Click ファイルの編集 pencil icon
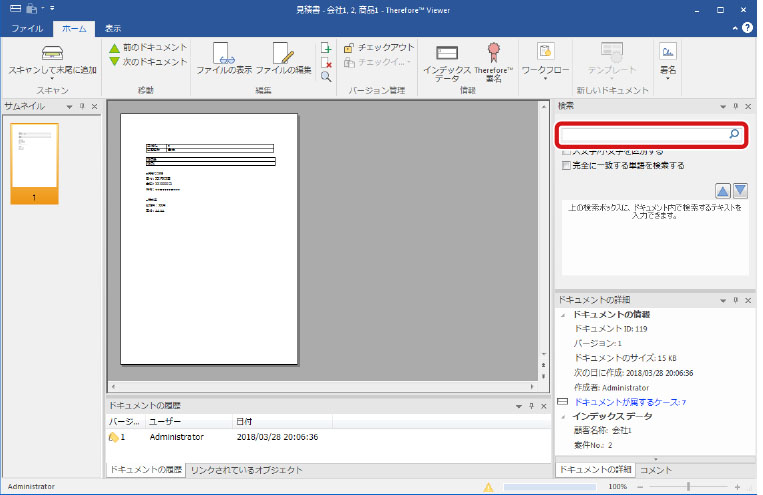The width and height of the screenshot is (763, 495). tap(283, 52)
